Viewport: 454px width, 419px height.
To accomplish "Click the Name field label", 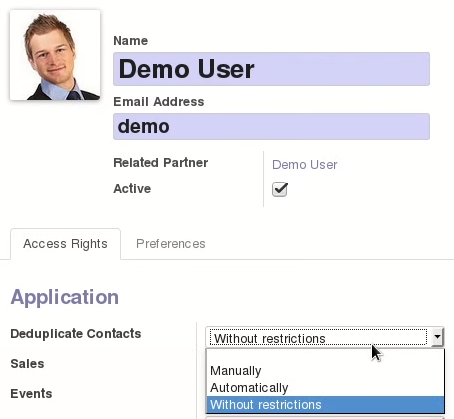I will 131,41.
